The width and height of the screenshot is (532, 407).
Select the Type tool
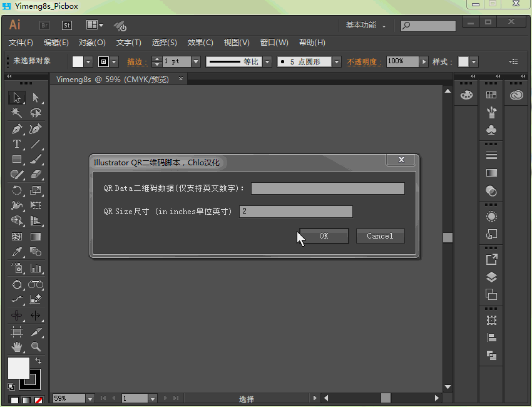17,144
